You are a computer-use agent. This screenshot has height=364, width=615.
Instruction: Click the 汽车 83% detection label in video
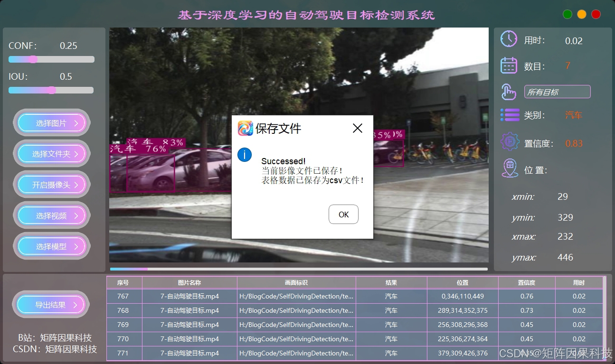(x=156, y=142)
